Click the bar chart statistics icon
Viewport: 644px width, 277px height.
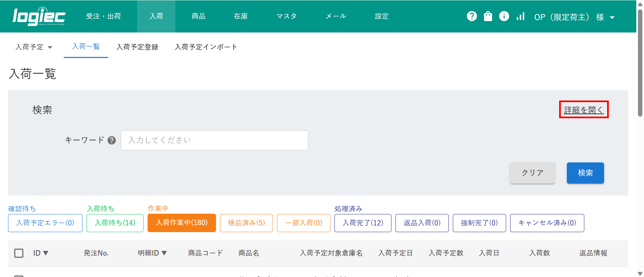(x=520, y=16)
